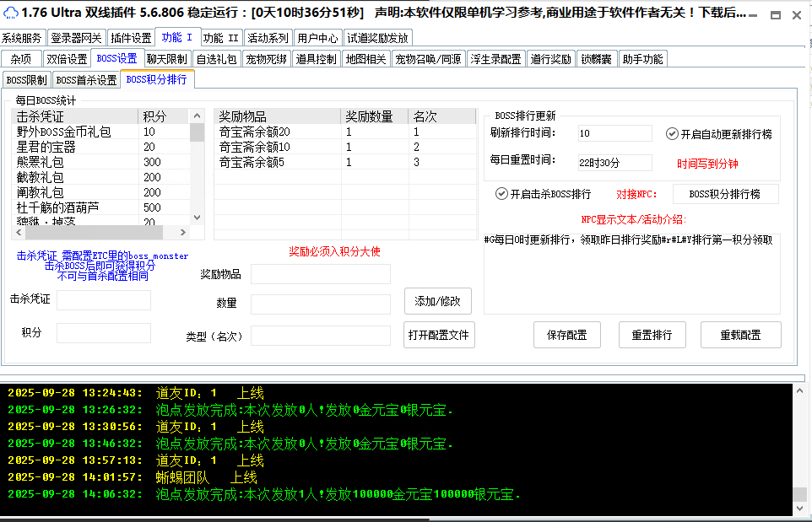
Task: Switch to the 系统服务 tab
Action: click(x=22, y=38)
